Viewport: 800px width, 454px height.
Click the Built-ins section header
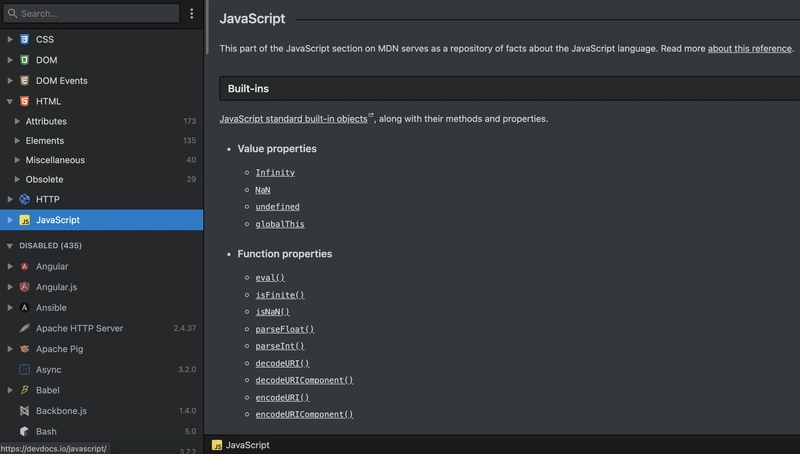click(510, 89)
